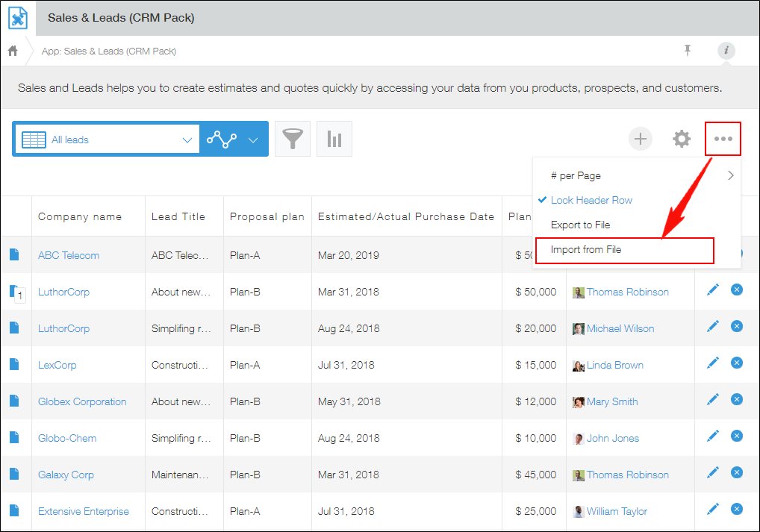Choose Export to File from menu

pyautogui.click(x=580, y=225)
